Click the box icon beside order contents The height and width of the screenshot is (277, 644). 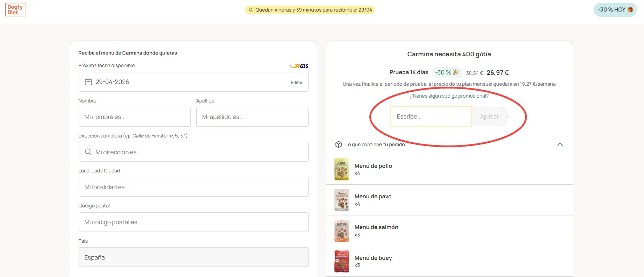tap(338, 144)
